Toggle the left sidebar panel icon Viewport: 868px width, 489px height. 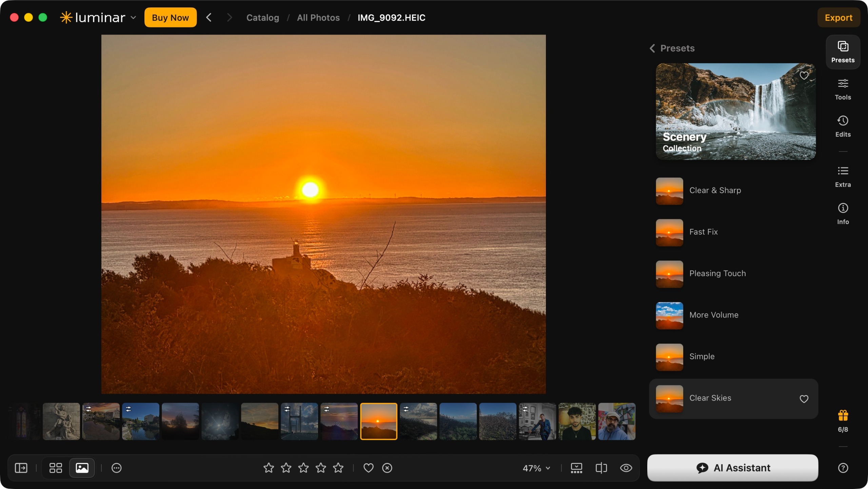[x=21, y=468]
